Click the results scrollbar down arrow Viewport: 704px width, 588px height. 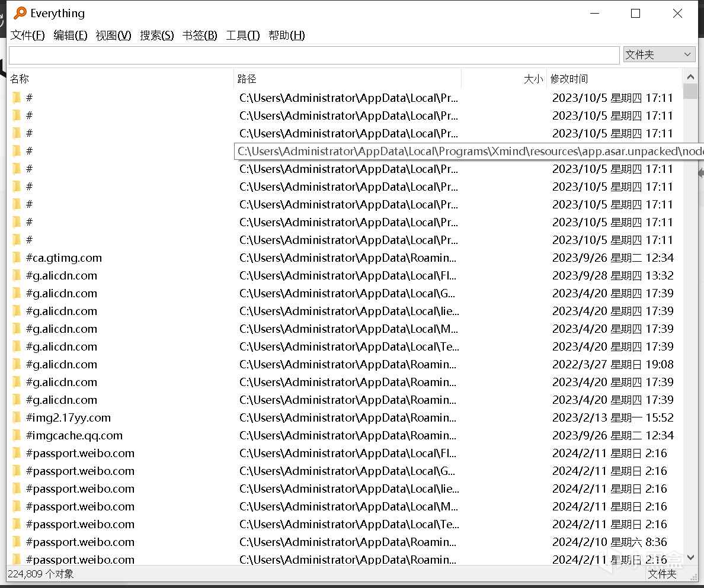point(690,557)
